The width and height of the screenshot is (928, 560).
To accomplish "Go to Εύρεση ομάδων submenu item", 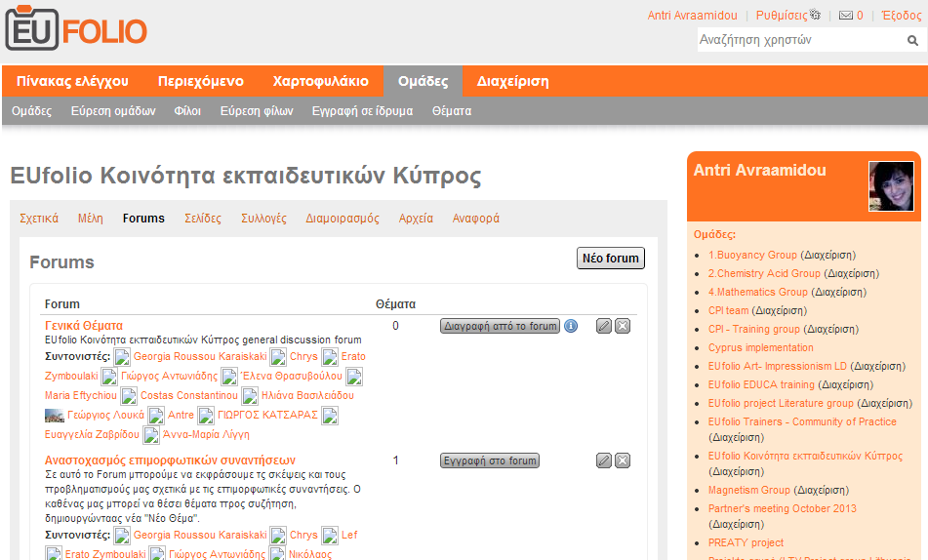I will [x=113, y=110].
